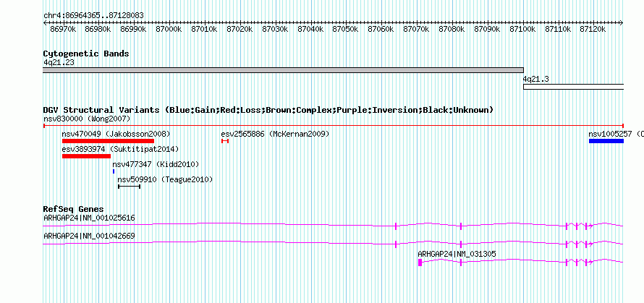Open variant nsv477347 (Kidd2010) label
Image resolution: width=644 pixels, height=303 pixels.
tap(156, 164)
